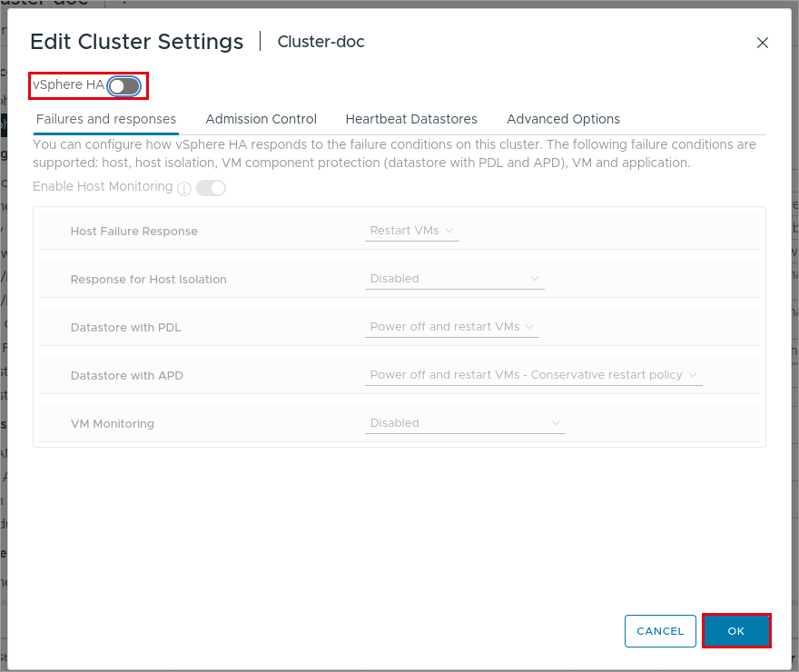Close the Edit Cluster Settings dialog
Image resolution: width=799 pixels, height=672 pixels.
[x=763, y=43]
